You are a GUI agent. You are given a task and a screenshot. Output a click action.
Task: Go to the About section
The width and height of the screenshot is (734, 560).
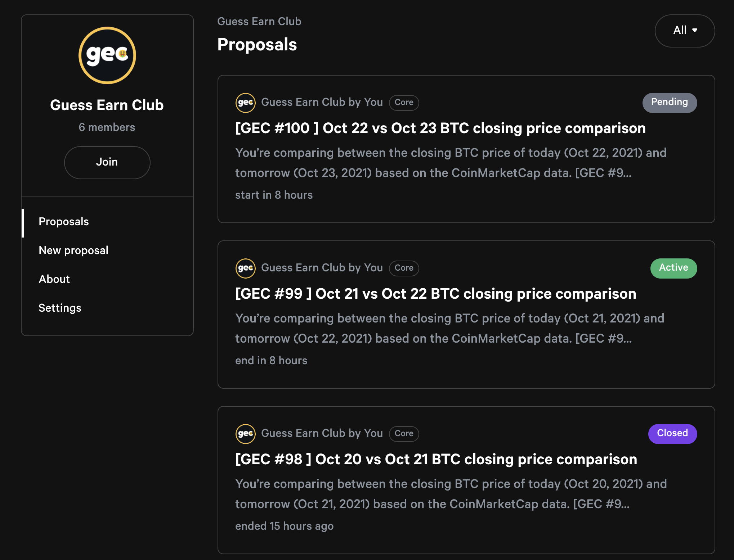pyautogui.click(x=54, y=279)
